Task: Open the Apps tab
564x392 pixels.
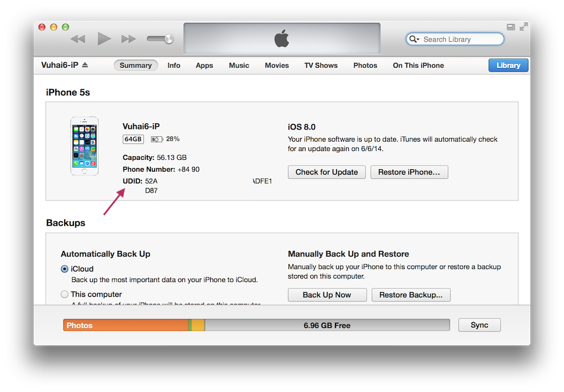Action: tap(204, 65)
